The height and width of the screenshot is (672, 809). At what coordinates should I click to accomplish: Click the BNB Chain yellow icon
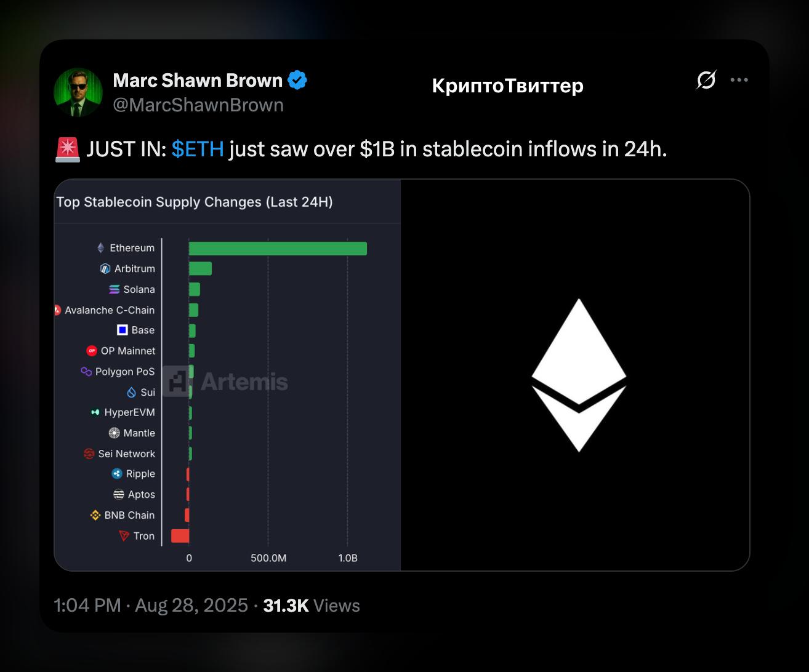95,515
